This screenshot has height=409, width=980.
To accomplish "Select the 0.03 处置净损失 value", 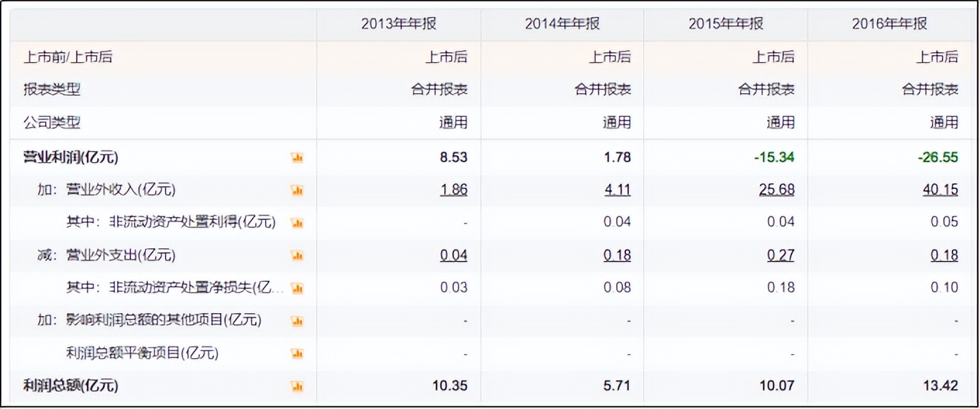I will tap(453, 288).
